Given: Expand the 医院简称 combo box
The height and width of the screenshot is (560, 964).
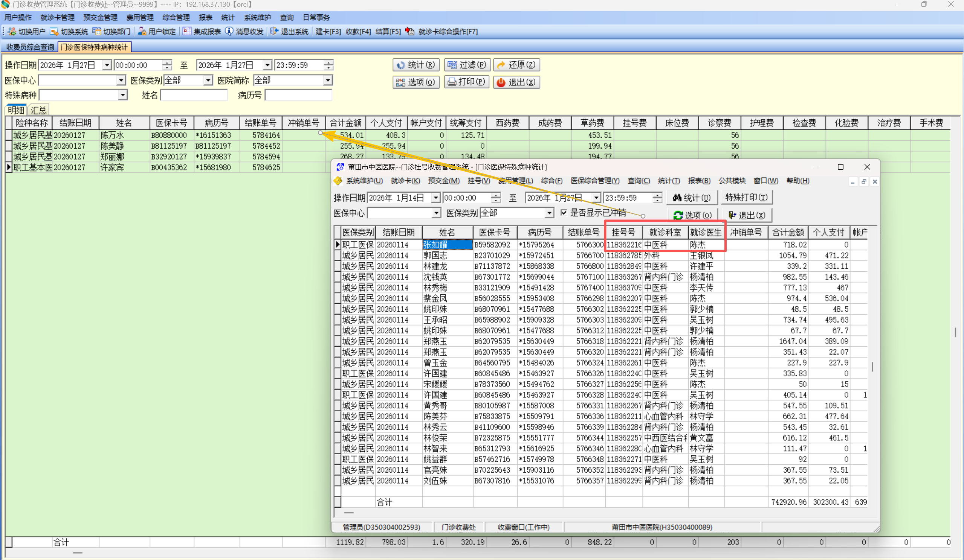Looking at the screenshot, I should point(328,80).
